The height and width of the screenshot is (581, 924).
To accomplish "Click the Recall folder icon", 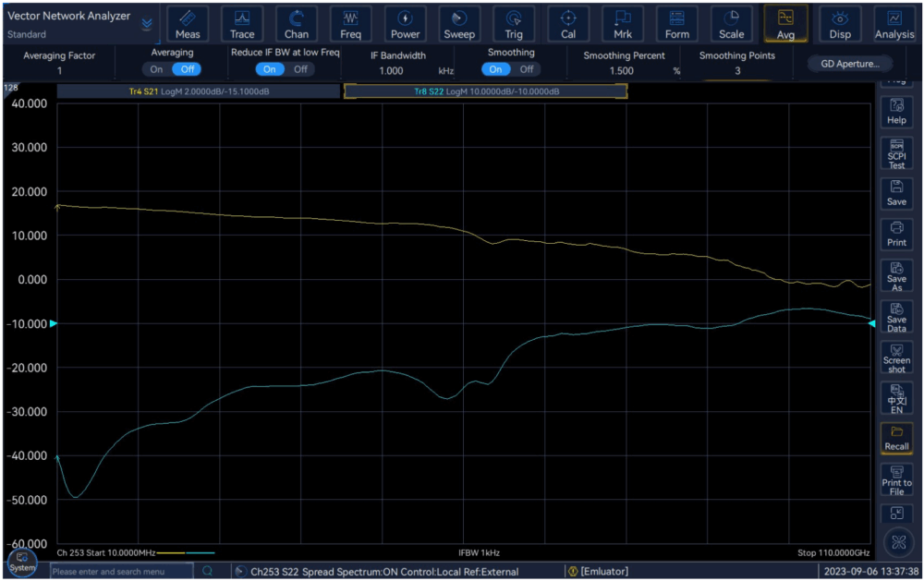I will (896, 438).
